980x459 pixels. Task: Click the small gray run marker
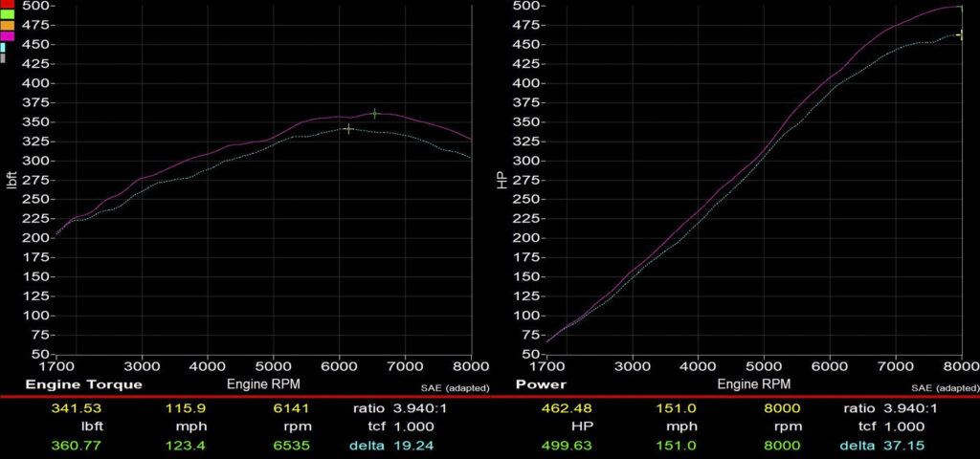pos(3,58)
